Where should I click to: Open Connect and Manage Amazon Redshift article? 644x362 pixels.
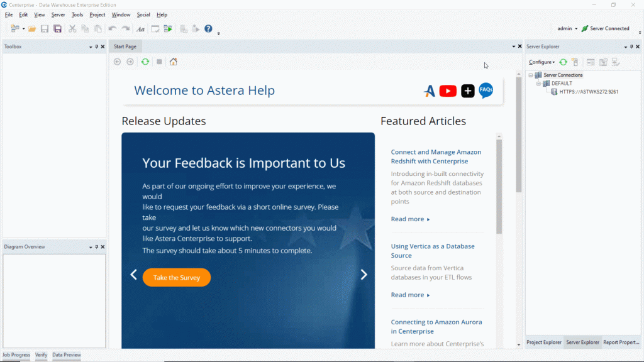pos(436,156)
